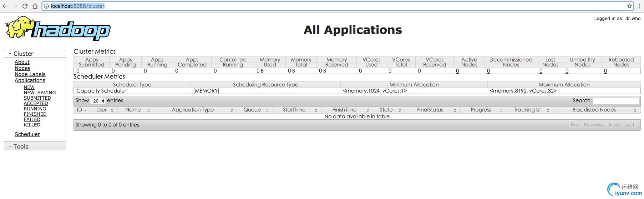Click the Active Nodes count link
This screenshot has height=199, width=644.
(457, 71)
